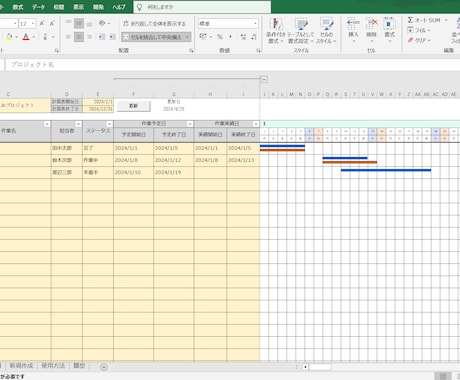Switch to the 新規作成 sheet tab
This screenshot has width=460, height=380.
[21, 366]
